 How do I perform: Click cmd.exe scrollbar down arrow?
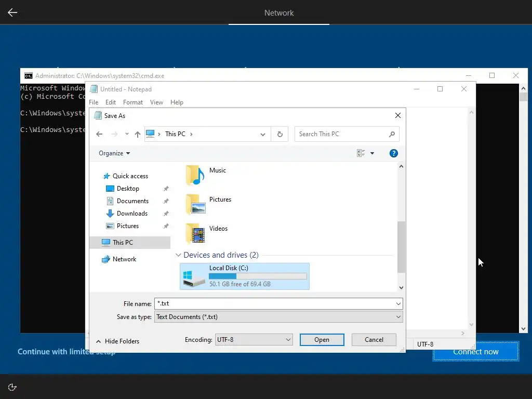(x=523, y=329)
